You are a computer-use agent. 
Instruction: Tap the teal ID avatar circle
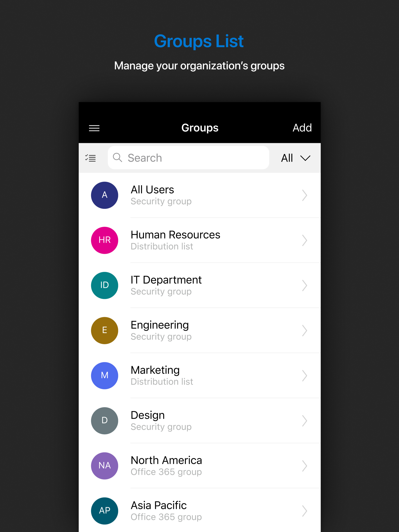(104, 285)
